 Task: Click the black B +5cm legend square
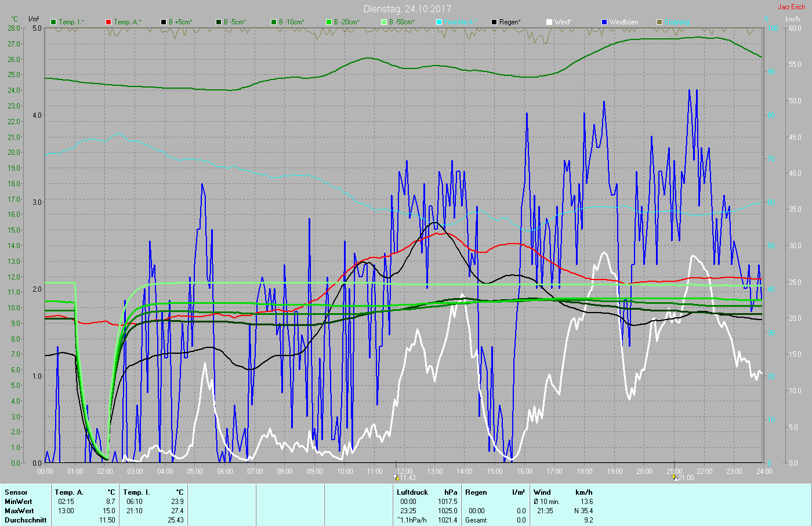(x=164, y=22)
